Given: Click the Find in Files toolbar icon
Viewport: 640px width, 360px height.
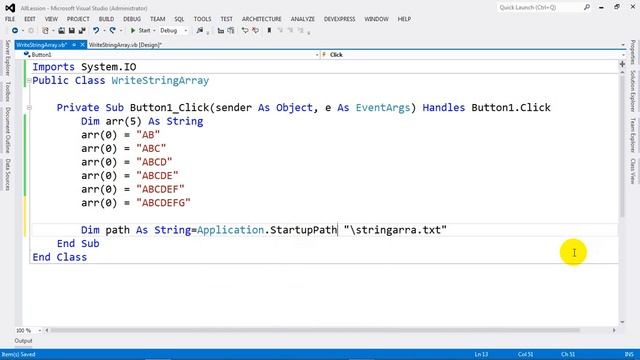Looking at the screenshot, I should click(x=200, y=31).
